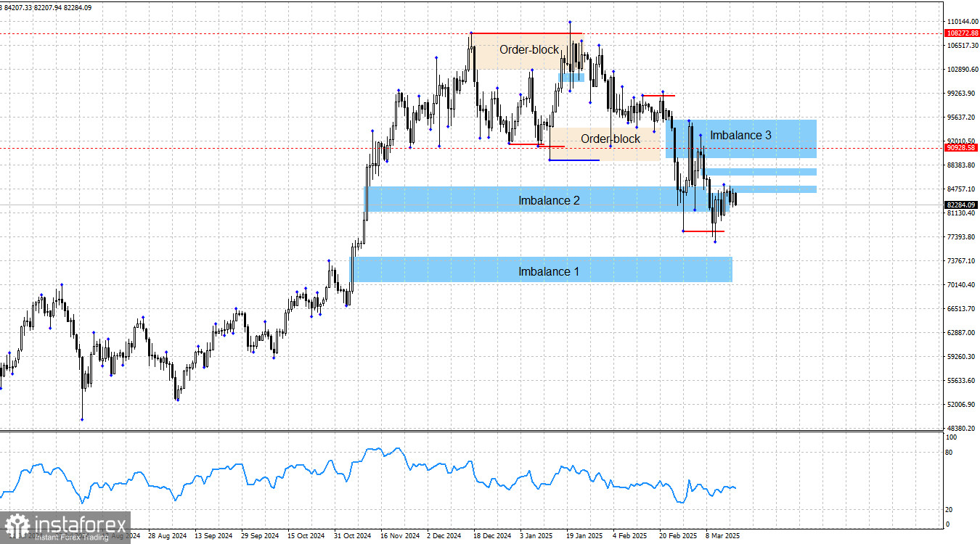The height and width of the screenshot is (544, 980).
Task: Click the 20 Feb 2025 date label
Action: click(678, 536)
